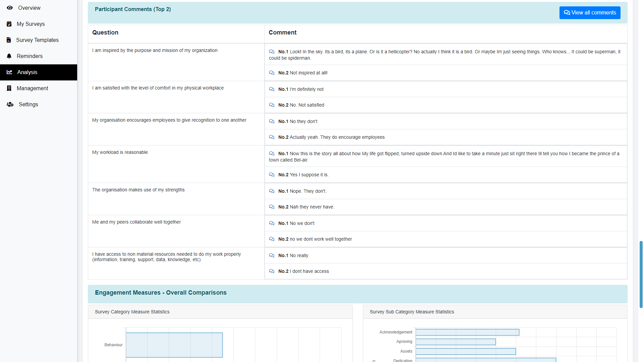Click comment icon beside 'Yes I suppose it is.'

pyautogui.click(x=272, y=175)
